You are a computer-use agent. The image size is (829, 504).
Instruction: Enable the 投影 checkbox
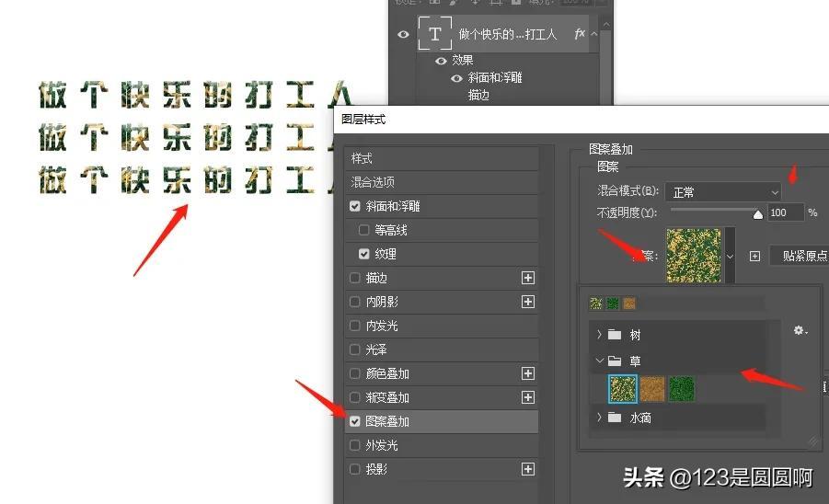[355, 469]
